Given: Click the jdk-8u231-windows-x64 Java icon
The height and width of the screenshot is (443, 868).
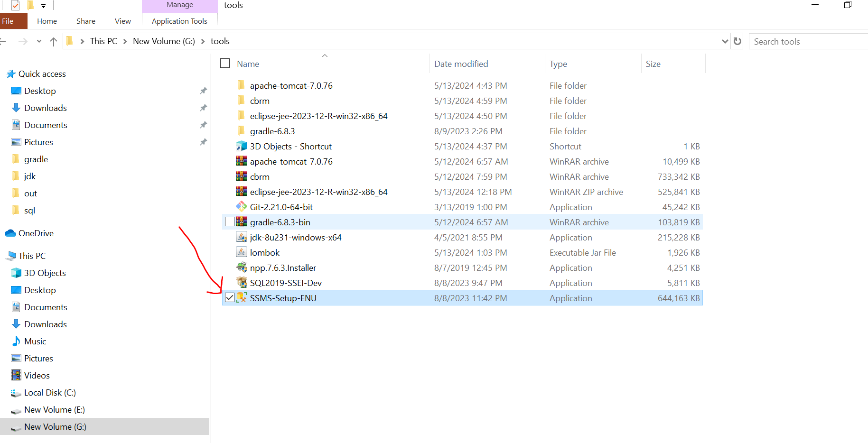Looking at the screenshot, I should pyautogui.click(x=242, y=237).
